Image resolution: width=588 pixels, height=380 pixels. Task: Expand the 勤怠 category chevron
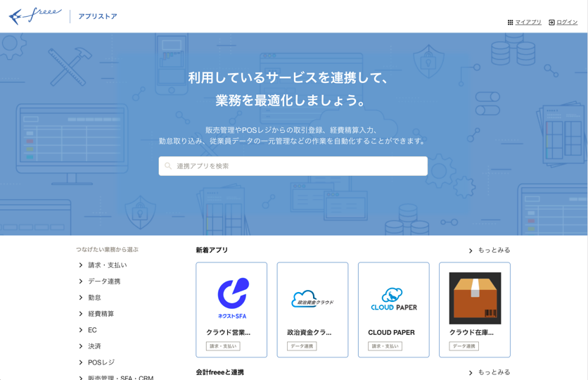[x=81, y=298]
